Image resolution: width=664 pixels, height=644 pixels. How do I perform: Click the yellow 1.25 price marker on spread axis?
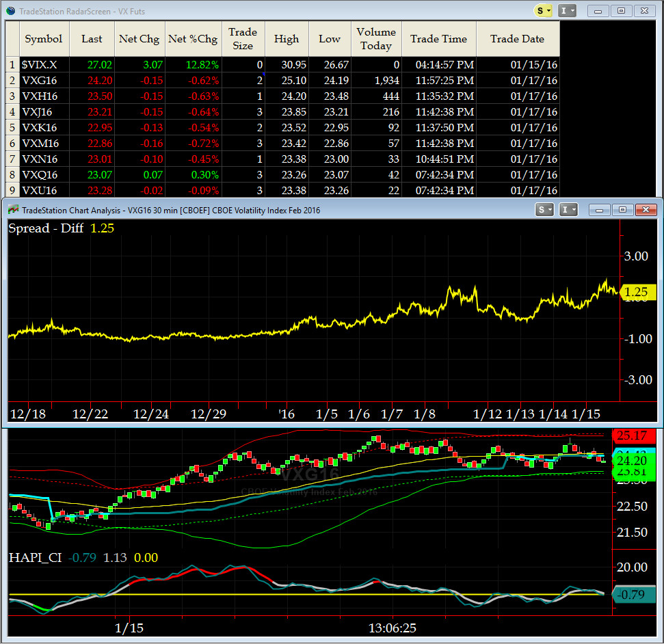coord(638,292)
